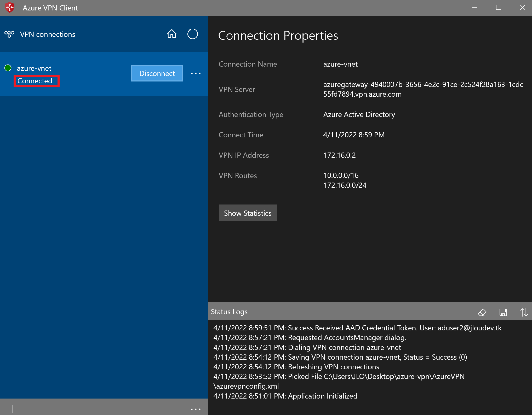Click the Saving VPN connection log entry
The image size is (532, 415).
(x=340, y=357)
